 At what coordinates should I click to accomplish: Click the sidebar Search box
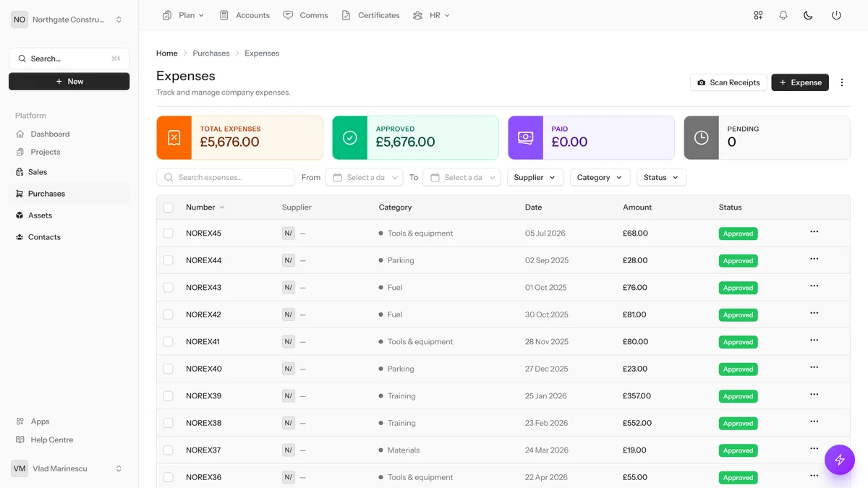point(69,59)
